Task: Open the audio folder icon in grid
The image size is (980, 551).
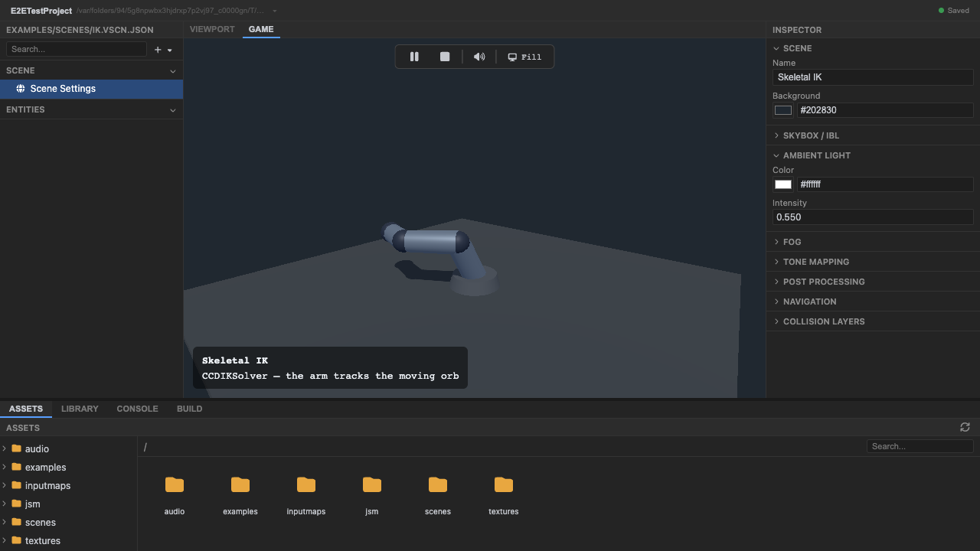Action: 175,484
